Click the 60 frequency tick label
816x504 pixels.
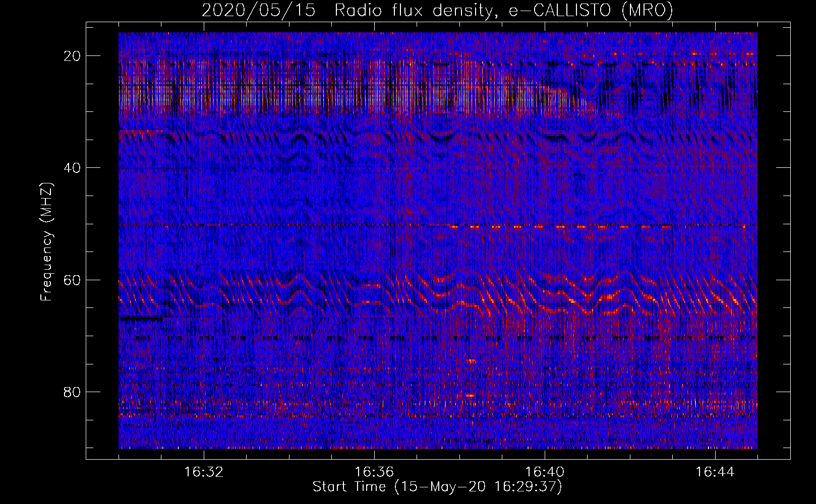click(73, 280)
